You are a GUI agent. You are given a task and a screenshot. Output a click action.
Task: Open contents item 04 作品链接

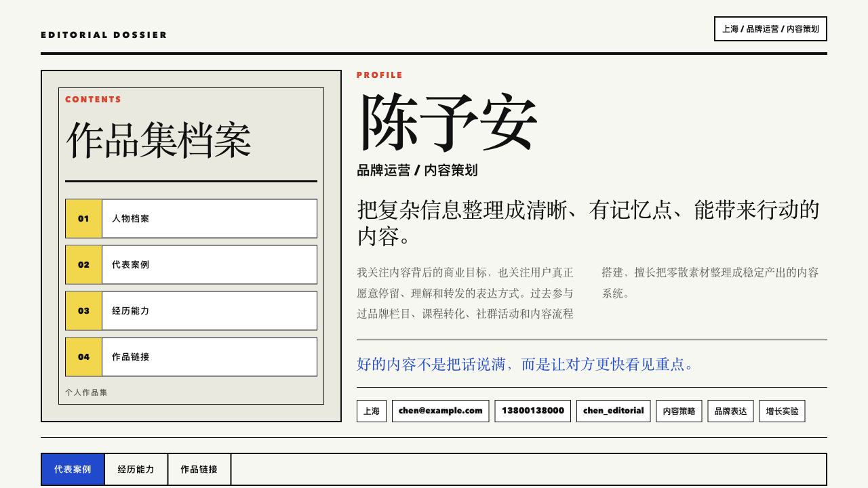click(191, 357)
